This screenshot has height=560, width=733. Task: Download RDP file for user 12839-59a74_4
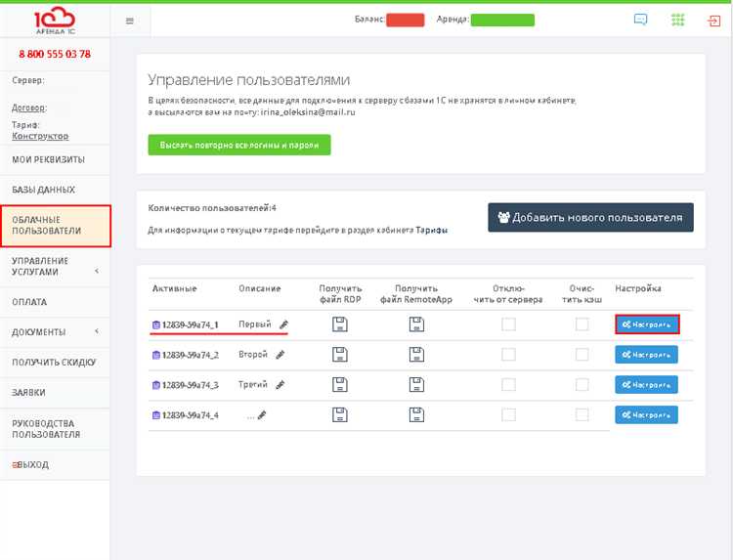340,415
